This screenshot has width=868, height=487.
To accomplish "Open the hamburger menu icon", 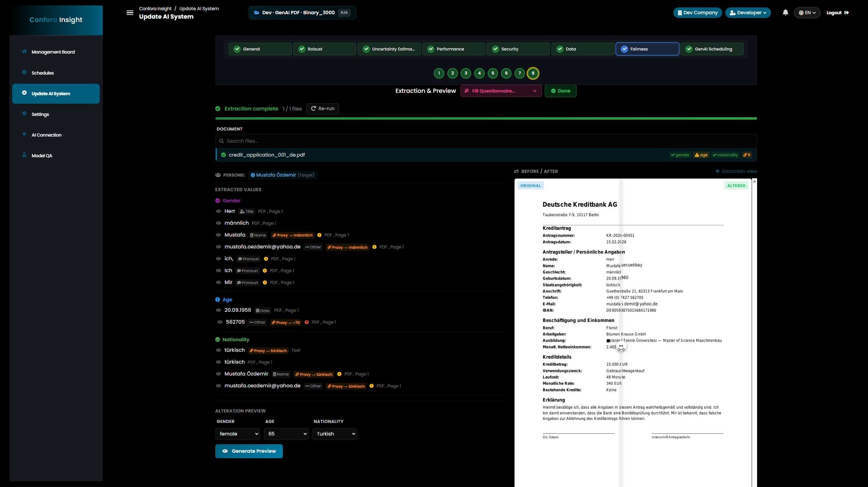I will [130, 13].
